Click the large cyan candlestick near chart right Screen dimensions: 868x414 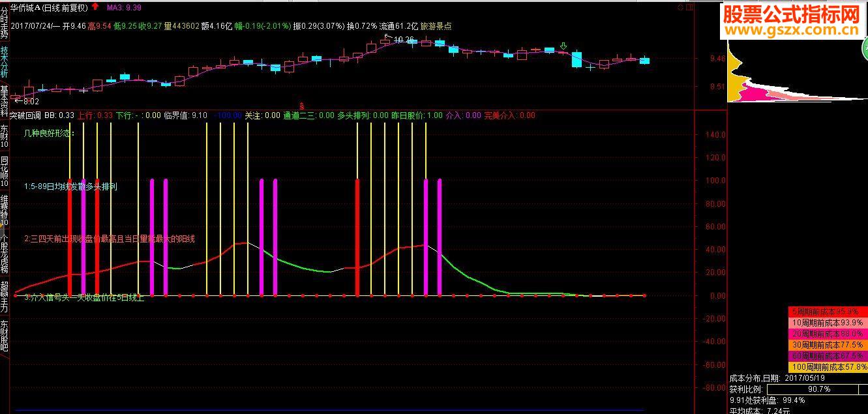point(576,59)
